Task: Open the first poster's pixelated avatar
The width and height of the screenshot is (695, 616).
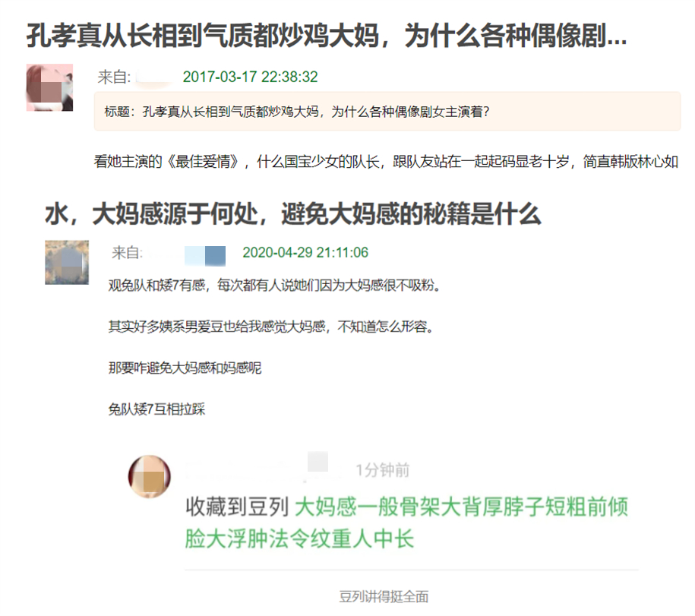Action: 49,87
